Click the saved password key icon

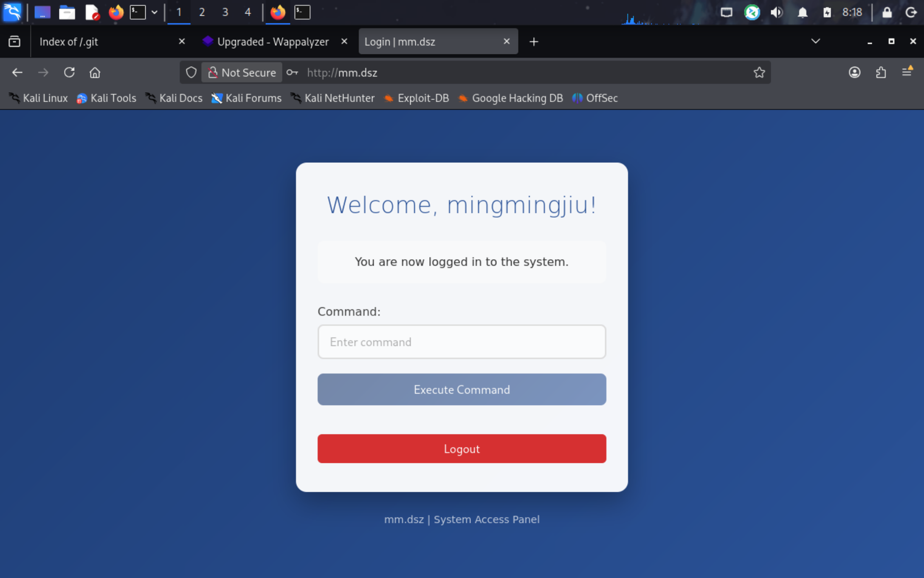click(292, 73)
